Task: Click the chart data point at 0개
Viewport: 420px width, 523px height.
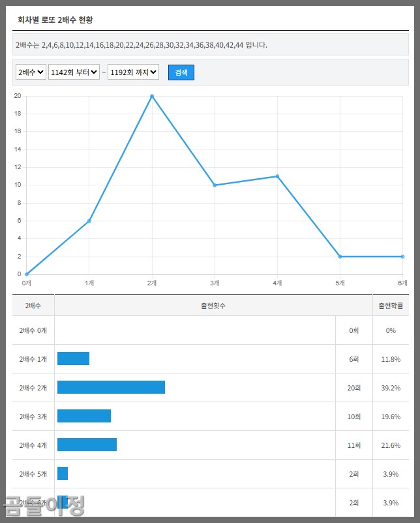Action: tap(27, 274)
